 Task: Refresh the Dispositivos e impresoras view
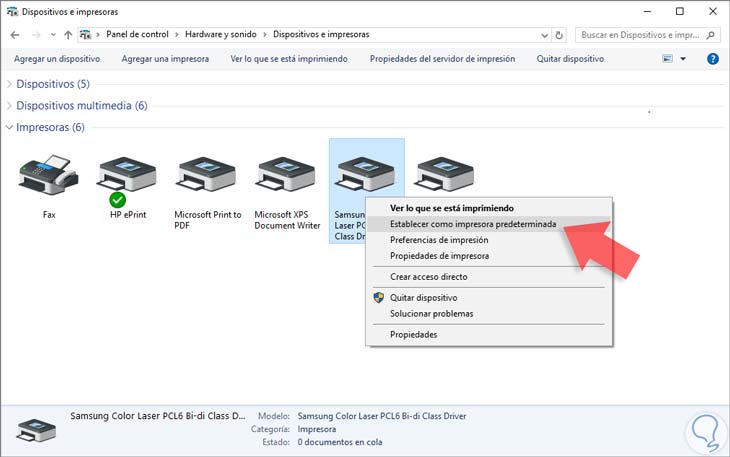click(x=559, y=35)
